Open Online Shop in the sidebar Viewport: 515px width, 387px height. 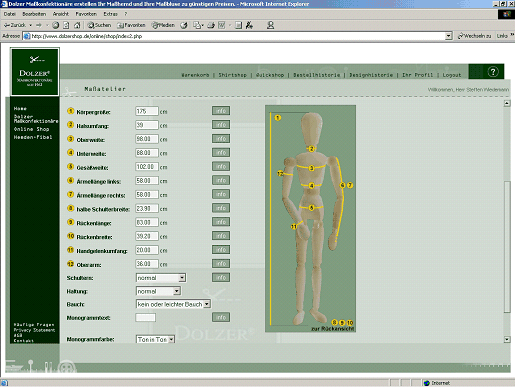(x=31, y=129)
